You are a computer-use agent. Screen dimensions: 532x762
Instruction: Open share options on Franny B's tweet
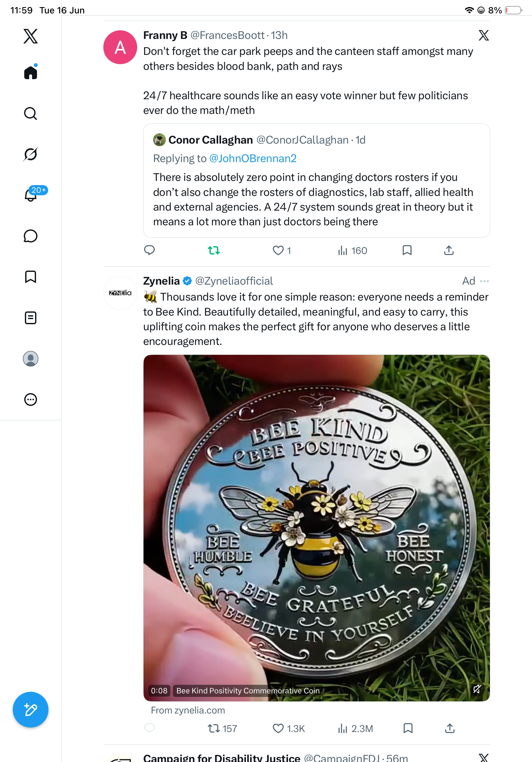[x=449, y=250]
